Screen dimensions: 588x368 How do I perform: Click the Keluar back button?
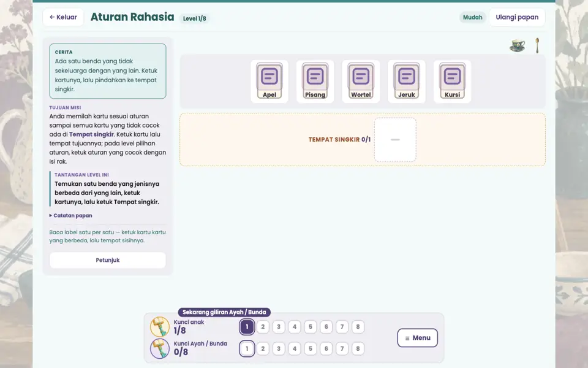point(63,17)
